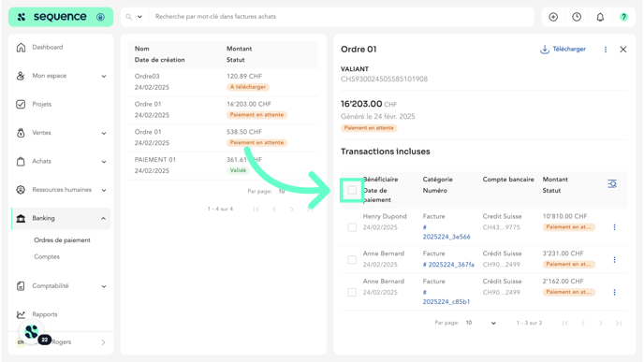Click the IBAN CH5930024505585101908 text
This screenshot has width=644, height=362.
384,79
